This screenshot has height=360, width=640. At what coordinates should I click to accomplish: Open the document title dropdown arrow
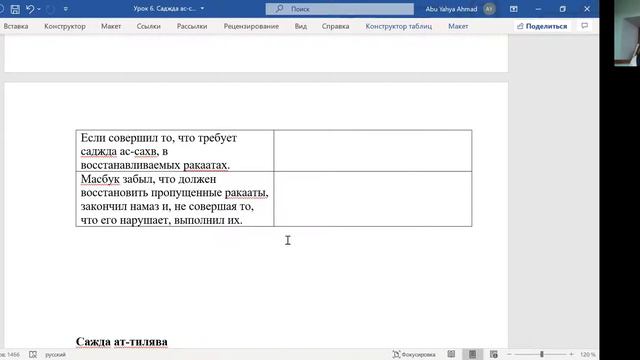point(202,9)
